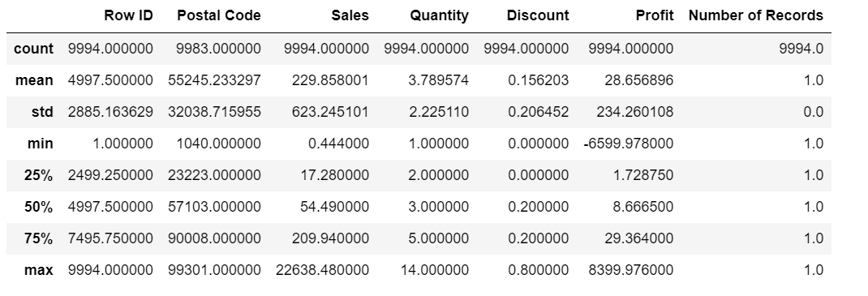The width and height of the screenshot is (868, 296).
Task: Select the Sales column header
Action: pyautogui.click(x=350, y=15)
